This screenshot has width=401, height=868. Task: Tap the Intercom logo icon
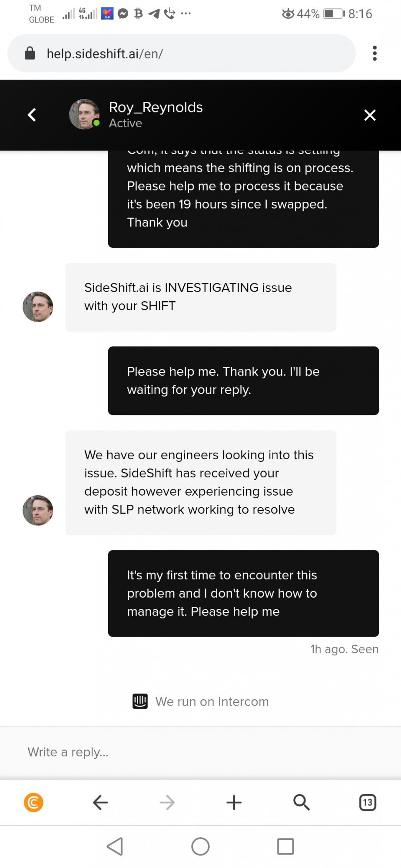140,701
